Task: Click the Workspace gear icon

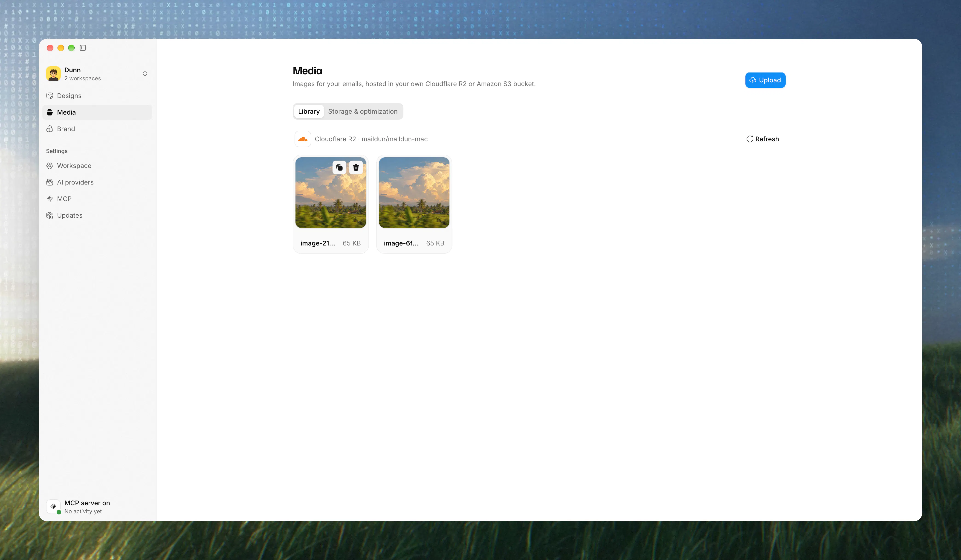Action: pos(49,166)
